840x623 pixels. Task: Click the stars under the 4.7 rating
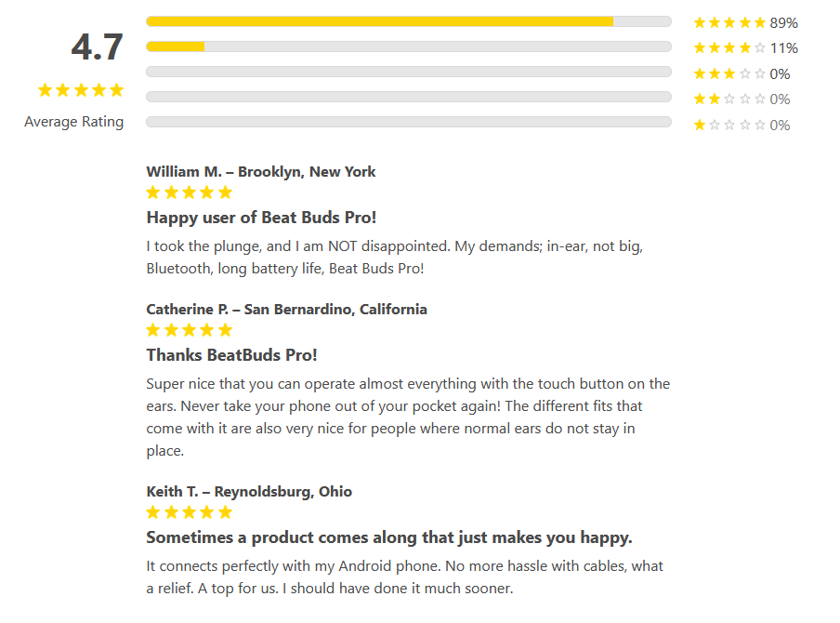pos(80,90)
